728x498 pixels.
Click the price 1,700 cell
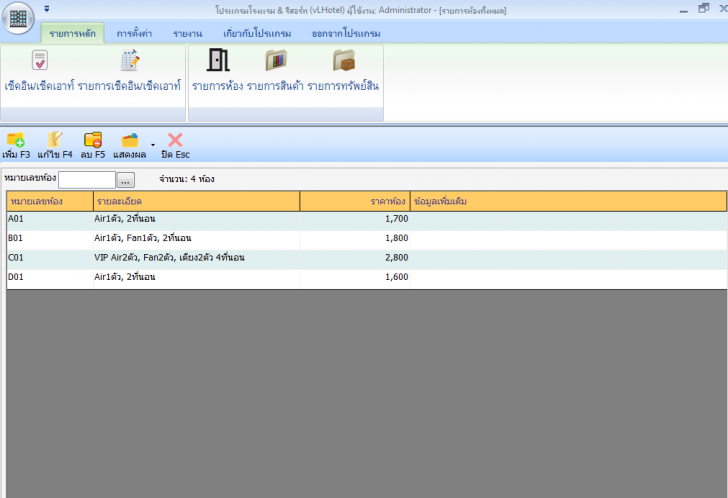point(355,219)
